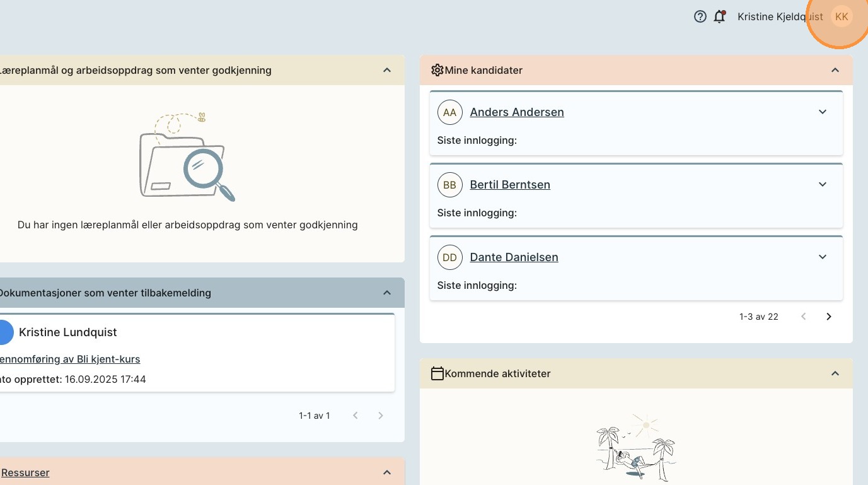Collapse the Kommende aktiviteter panel

[835, 373]
